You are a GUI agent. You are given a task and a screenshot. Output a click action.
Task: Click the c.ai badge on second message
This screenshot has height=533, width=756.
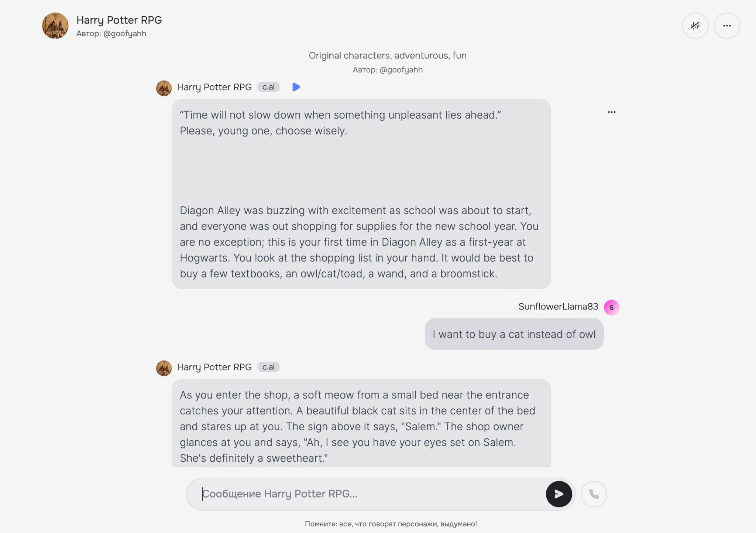tap(268, 367)
